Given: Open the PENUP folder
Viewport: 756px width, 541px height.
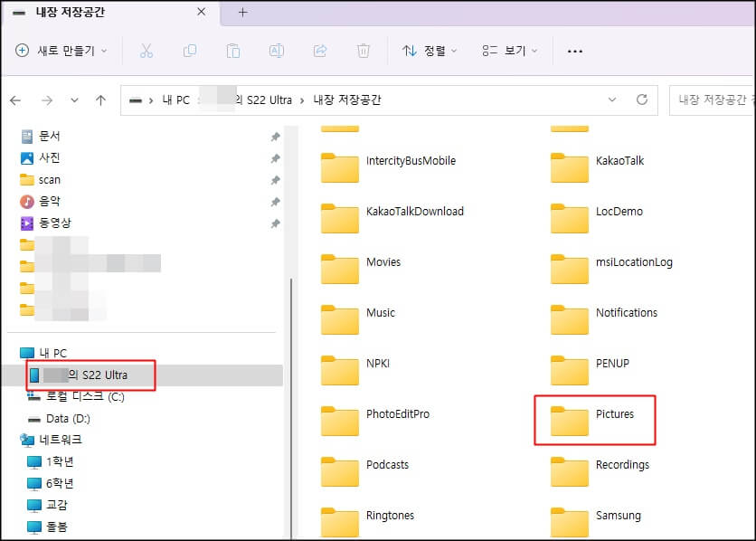Looking at the screenshot, I should (591, 369).
